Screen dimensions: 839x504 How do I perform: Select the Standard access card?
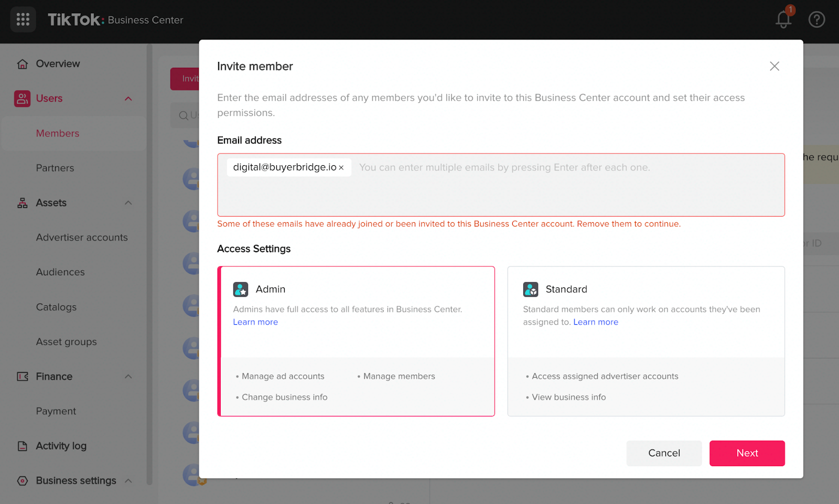pos(646,341)
